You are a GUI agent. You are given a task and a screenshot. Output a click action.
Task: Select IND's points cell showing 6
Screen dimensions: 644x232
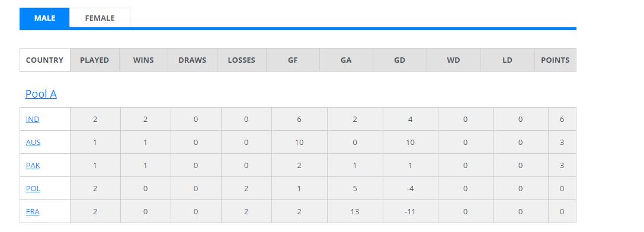point(562,120)
